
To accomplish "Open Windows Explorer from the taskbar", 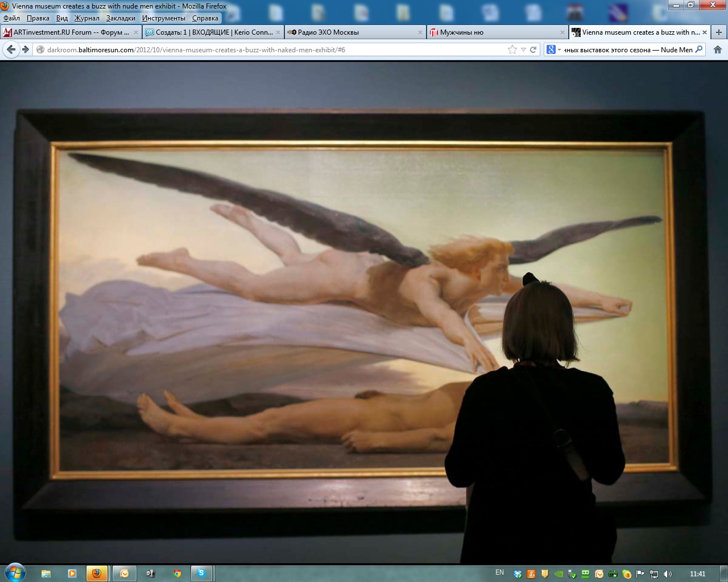I will point(46,573).
